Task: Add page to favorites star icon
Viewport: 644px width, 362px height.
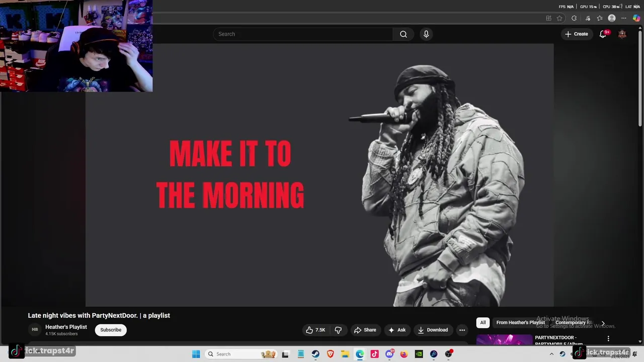Action: pos(559,18)
